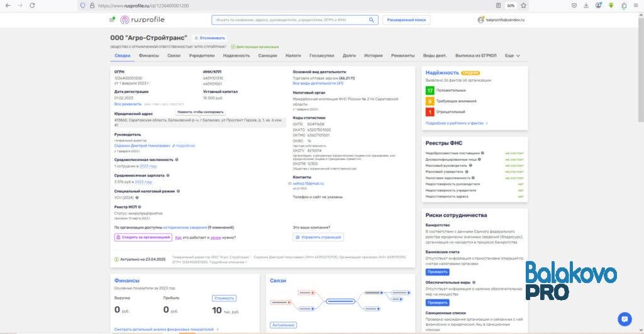Viewport: 644px width, 334px height.
Task: Click the shield icon in the address bar
Action: point(82,6)
